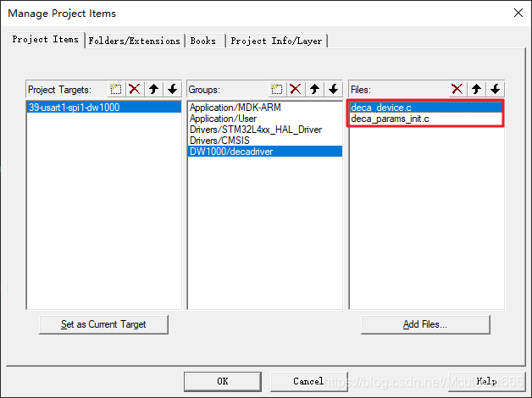Delete the selected project target
This screenshot has width=532, height=398.
135,90
